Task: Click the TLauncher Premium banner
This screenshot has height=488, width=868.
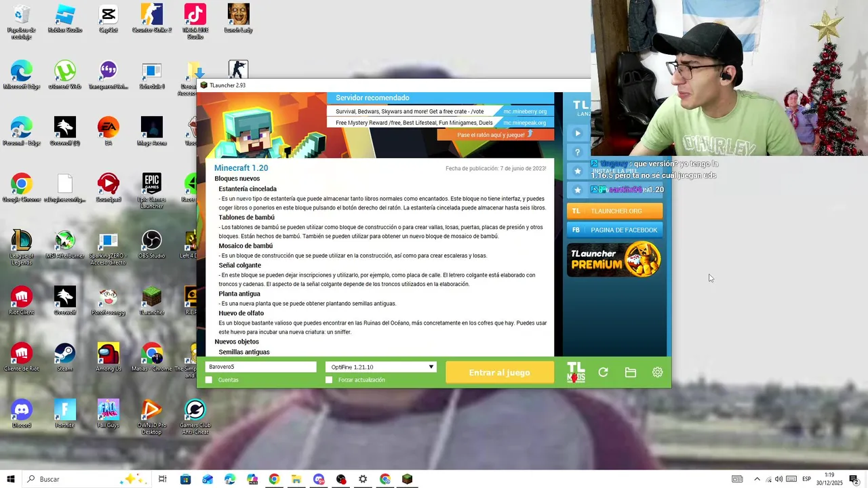Action: click(614, 260)
